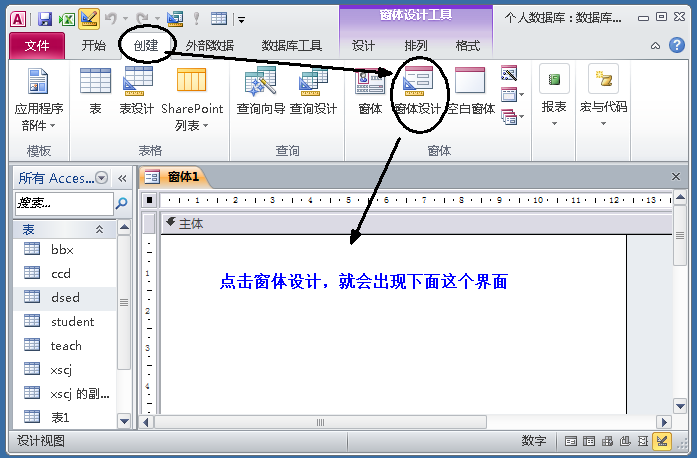Click form's horizontal scrollbar right arrow

tap(664, 422)
